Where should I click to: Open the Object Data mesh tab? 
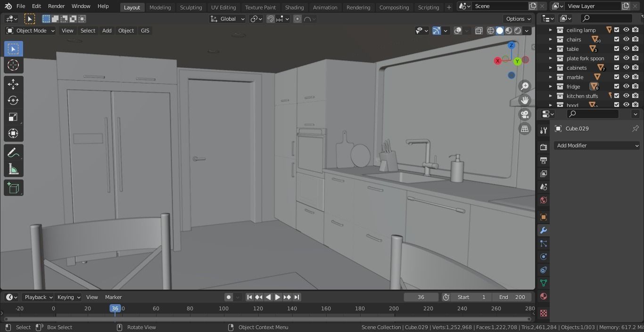coord(544,283)
